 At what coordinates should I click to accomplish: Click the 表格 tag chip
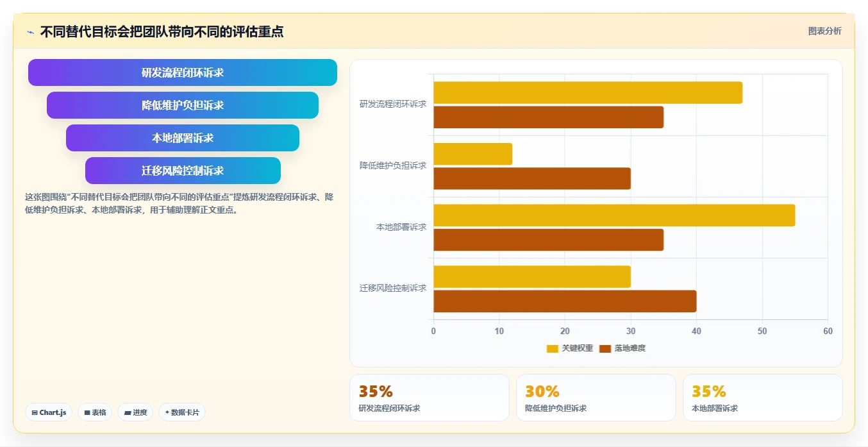click(95, 412)
